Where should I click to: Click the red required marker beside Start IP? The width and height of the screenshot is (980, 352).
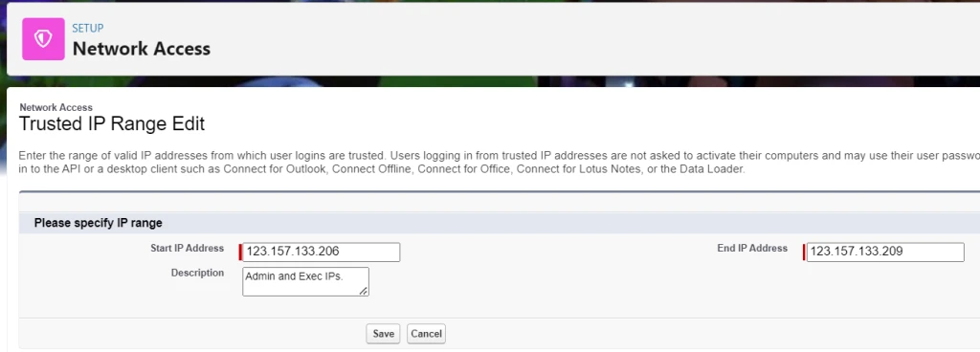tap(240, 253)
